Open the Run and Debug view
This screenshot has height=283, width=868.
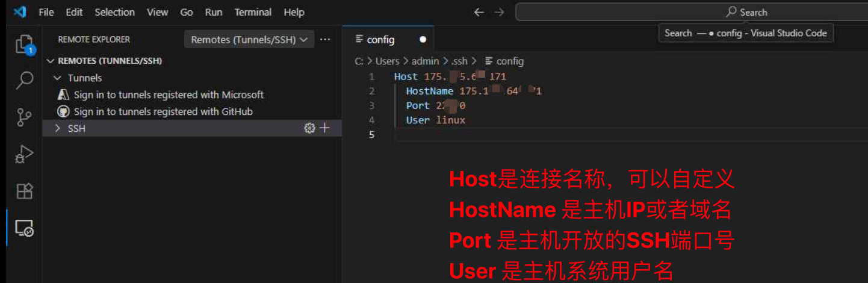pos(24,154)
